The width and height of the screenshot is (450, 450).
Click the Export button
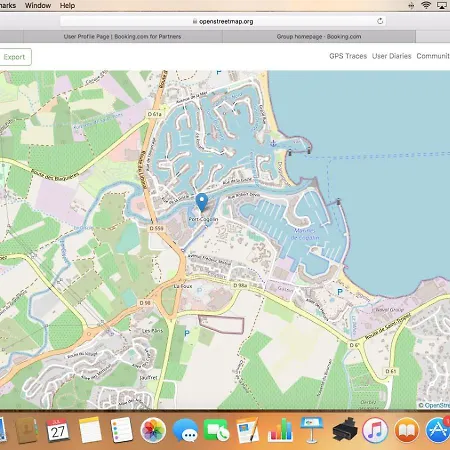[x=14, y=57]
